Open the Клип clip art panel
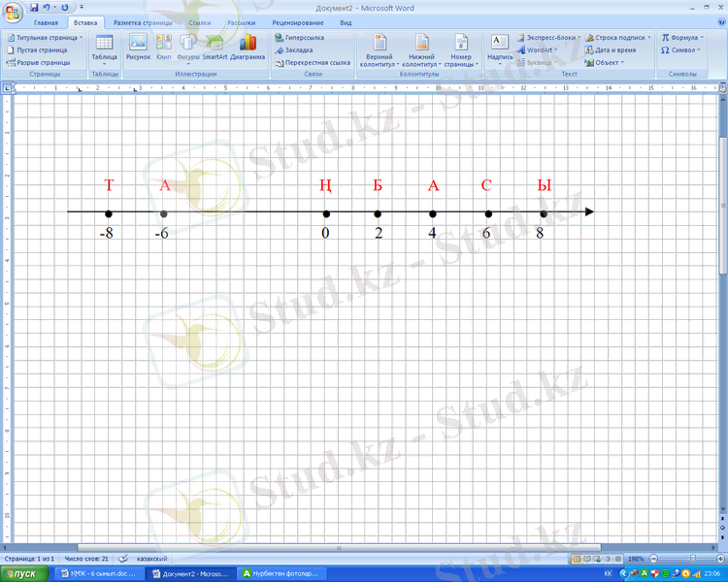The image size is (728, 582). (x=163, y=47)
